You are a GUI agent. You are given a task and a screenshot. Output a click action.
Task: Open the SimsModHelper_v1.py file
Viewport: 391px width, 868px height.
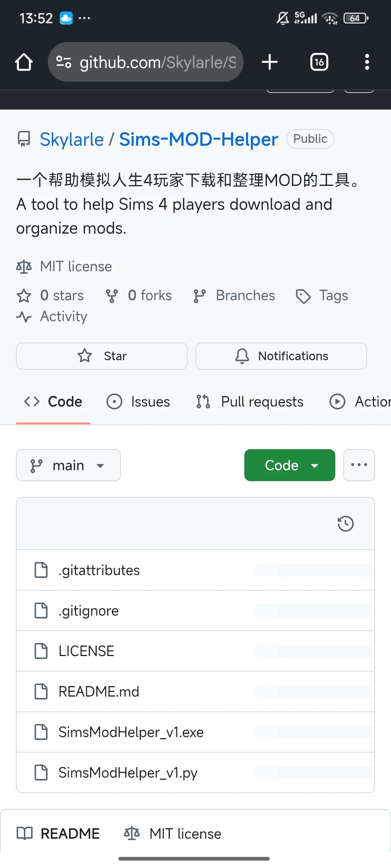click(128, 773)
